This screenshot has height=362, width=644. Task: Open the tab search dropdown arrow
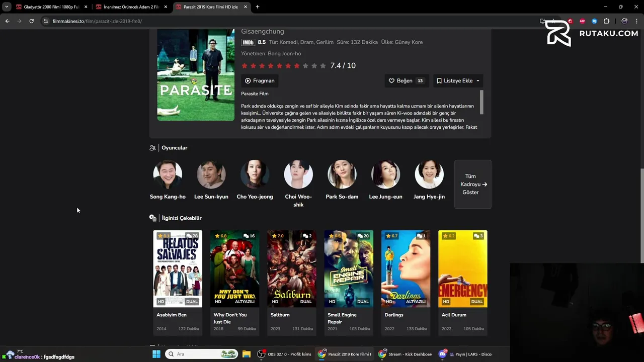[x=7, y=7]
